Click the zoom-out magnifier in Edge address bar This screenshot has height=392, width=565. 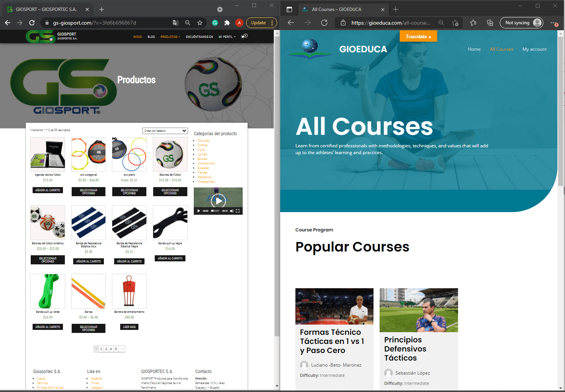click(x=441, y=23)
